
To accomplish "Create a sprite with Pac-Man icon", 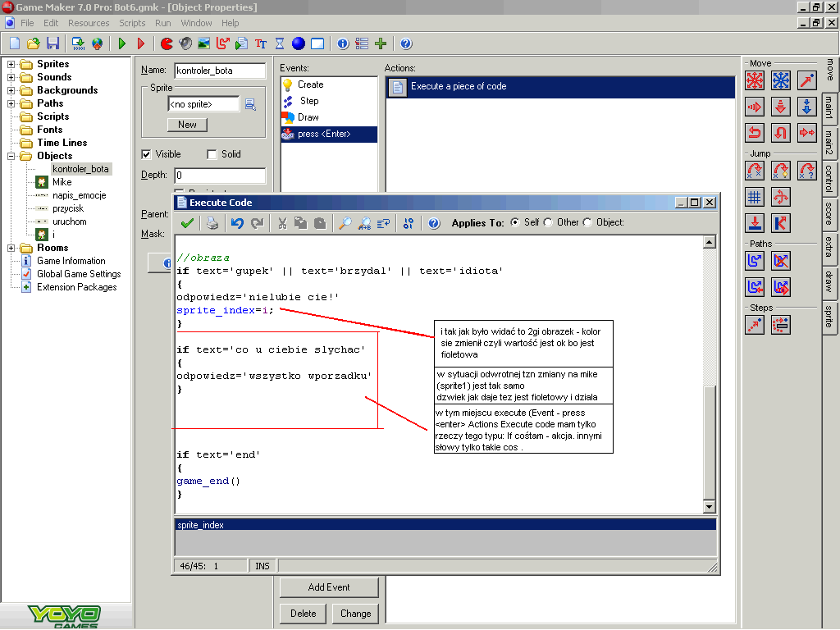I will [x=167, y=43].
